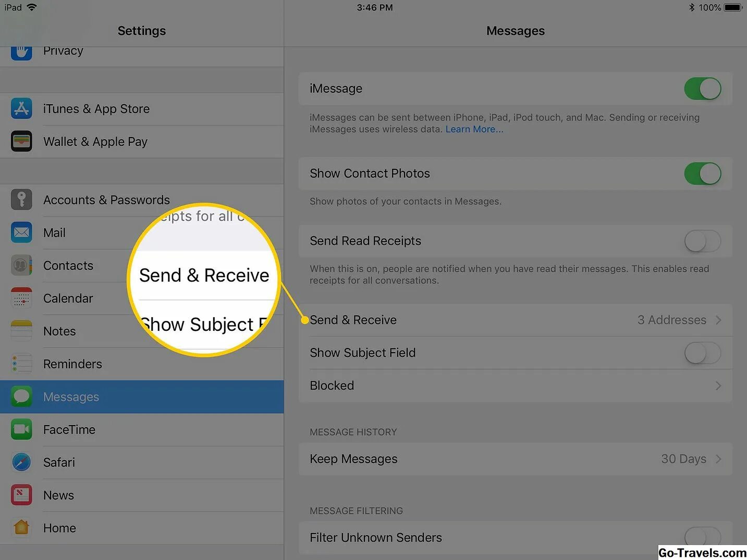Tap the 30 Days value
747x560 pixels.
683,459
